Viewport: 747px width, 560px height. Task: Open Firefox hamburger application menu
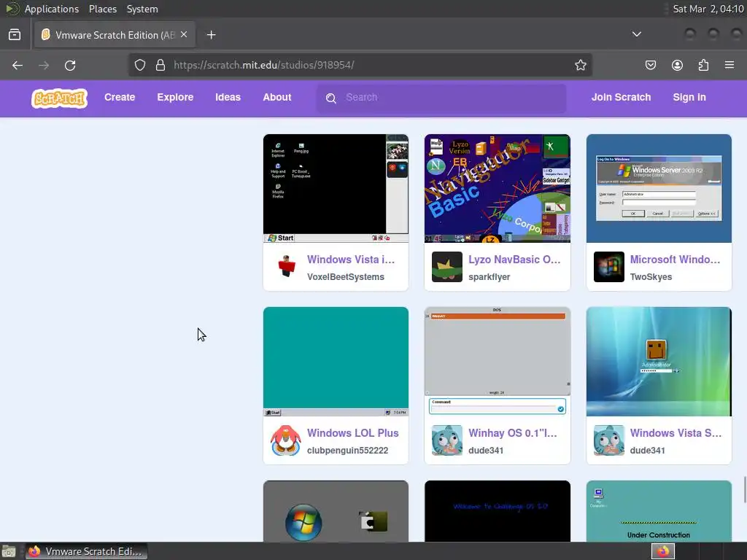click(729, 65)
